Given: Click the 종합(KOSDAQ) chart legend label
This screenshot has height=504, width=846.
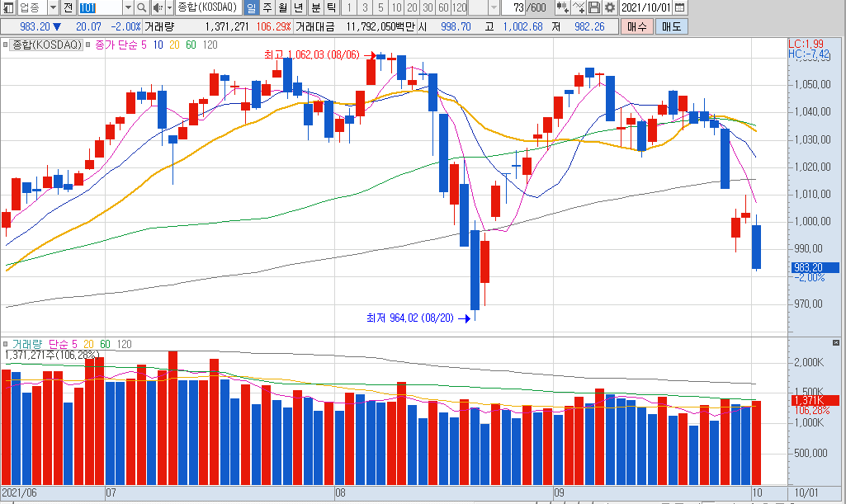Looking at the screenshot, I should tap(47, 45).
